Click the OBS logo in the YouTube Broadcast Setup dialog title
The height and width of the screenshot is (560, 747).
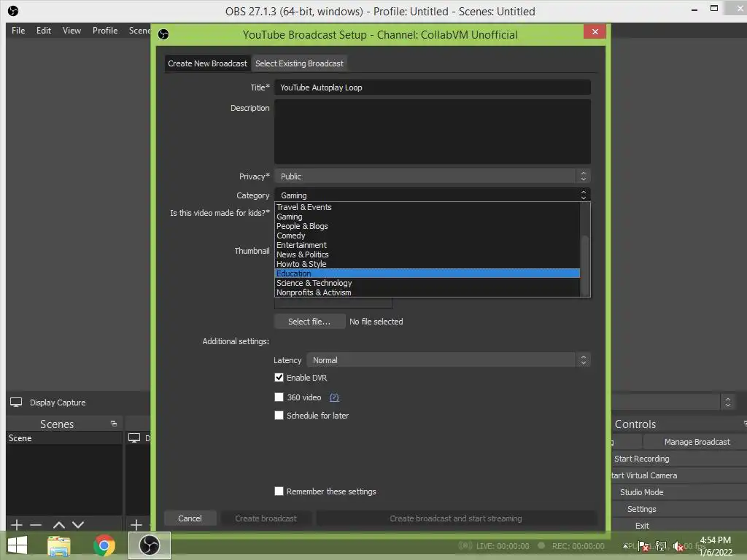coord(163,34)
